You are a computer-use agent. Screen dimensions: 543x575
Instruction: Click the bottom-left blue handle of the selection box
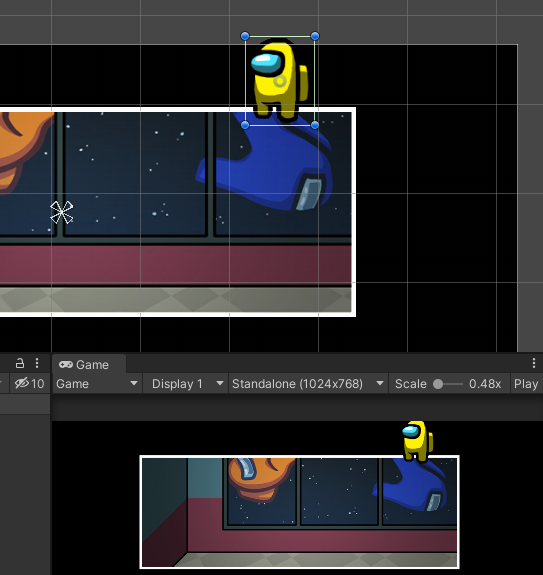tap(245, 125)
